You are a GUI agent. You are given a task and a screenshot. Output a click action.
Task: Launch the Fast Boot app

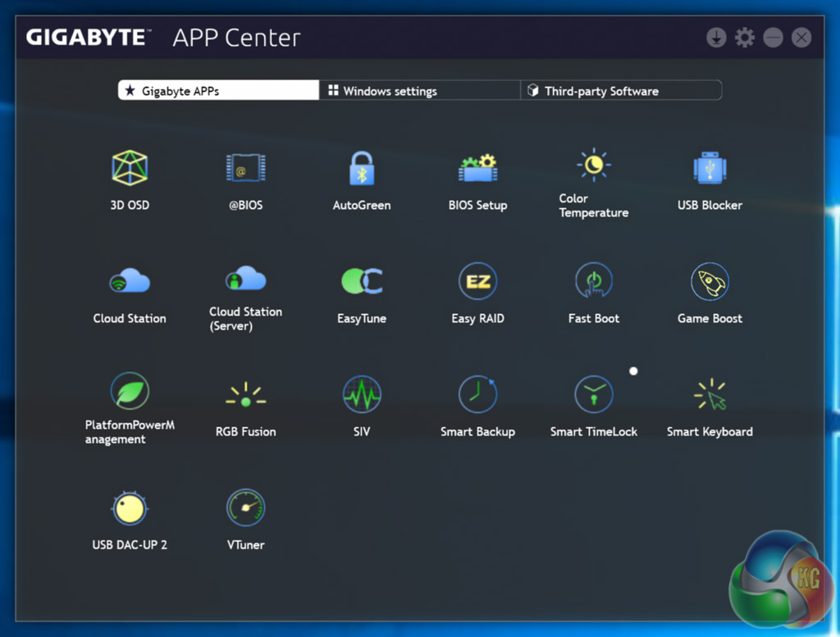[x=594, y=283]
